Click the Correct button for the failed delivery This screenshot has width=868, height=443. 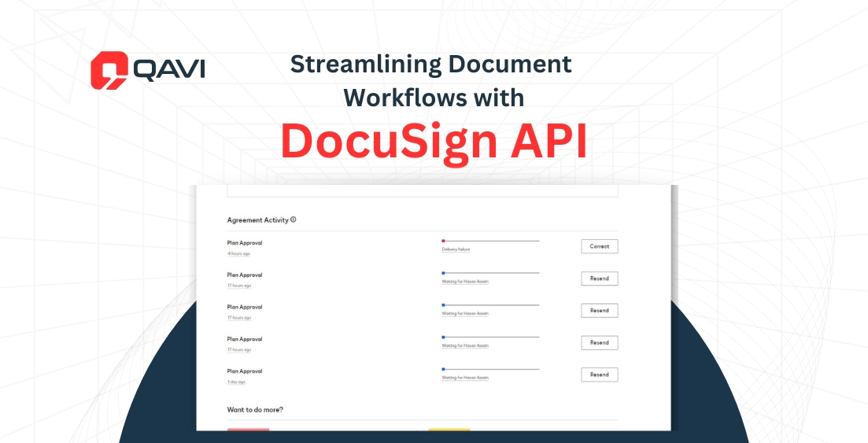[x=599, y=246]
